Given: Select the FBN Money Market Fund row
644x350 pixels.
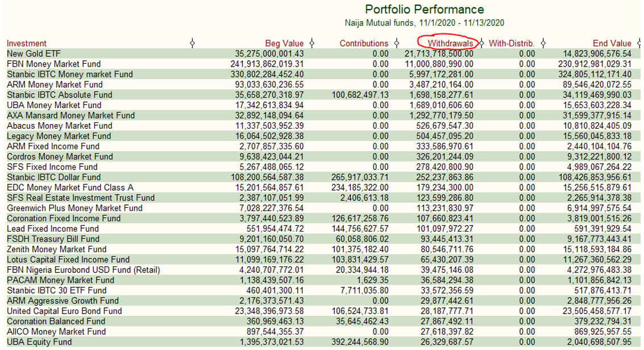Looking at the screenshot, I should (x=323, y=64).
